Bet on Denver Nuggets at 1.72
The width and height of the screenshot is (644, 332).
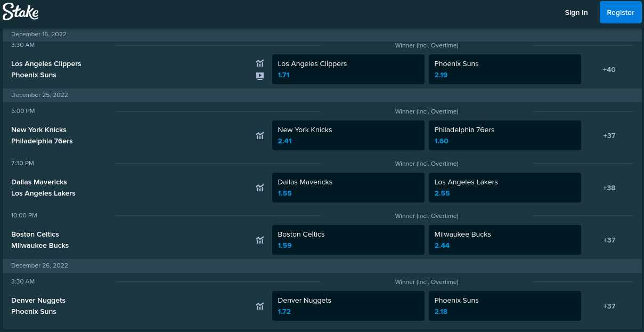click(x=348, y=306)
